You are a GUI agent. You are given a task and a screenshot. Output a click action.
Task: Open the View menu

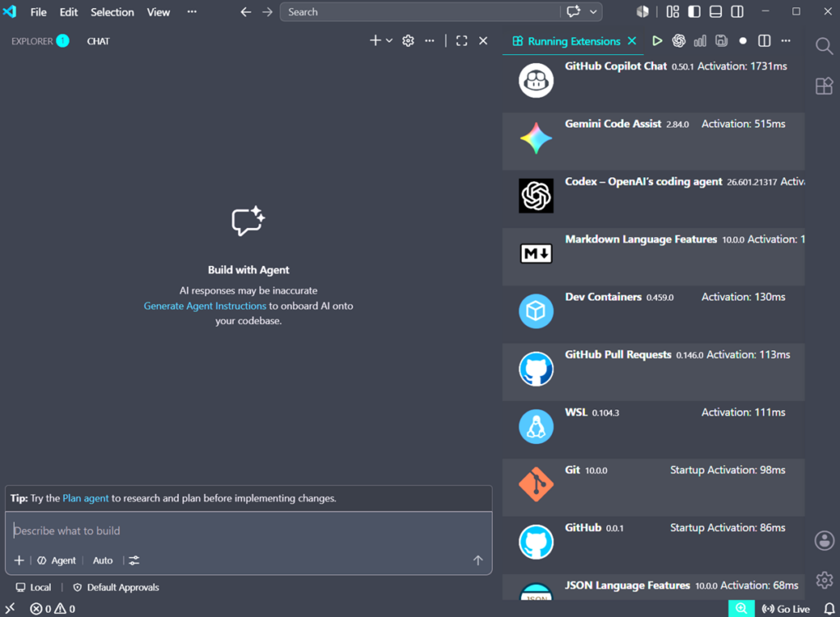(x=158, y=11)
